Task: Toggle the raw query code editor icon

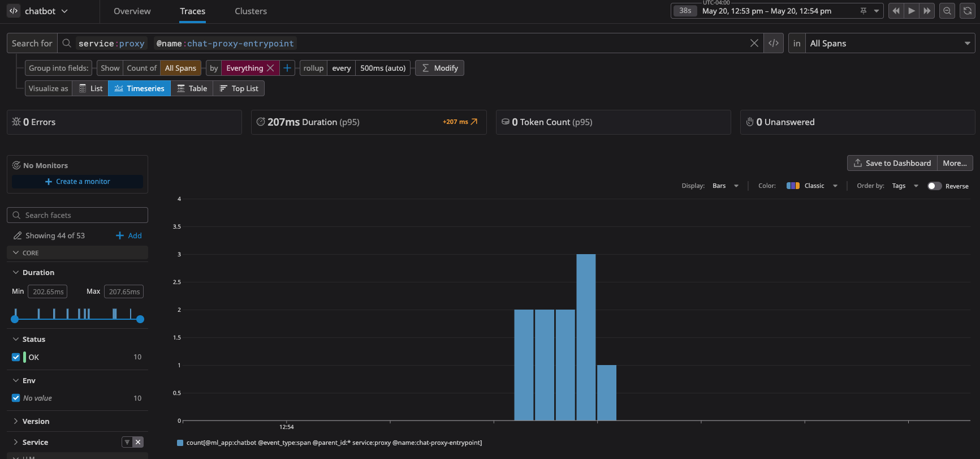Action: click(774, 43)
